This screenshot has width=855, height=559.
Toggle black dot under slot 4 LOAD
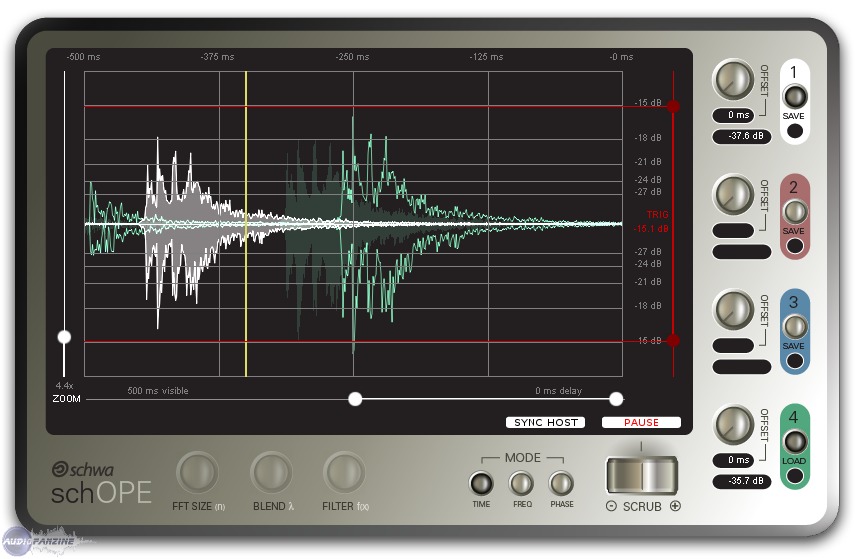pyautogui.click(x=795, y=476)
